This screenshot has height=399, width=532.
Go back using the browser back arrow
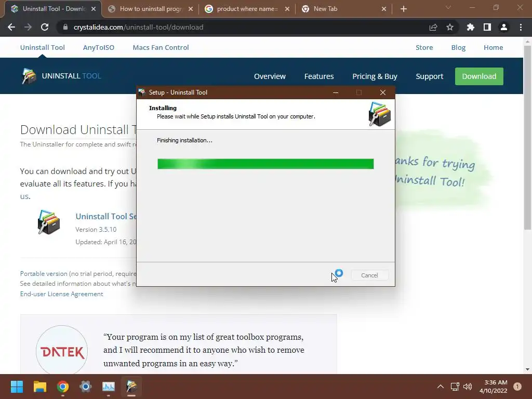click(11, 27)
